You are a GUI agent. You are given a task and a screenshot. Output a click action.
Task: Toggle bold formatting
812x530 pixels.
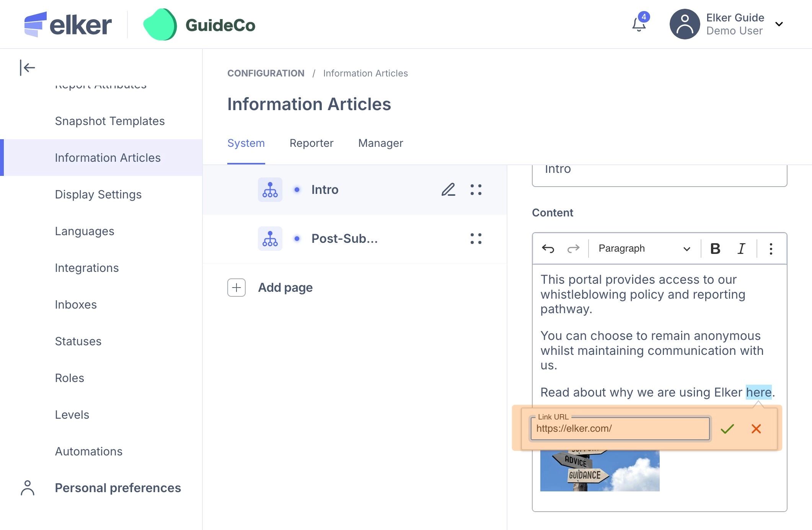(715, 249)
